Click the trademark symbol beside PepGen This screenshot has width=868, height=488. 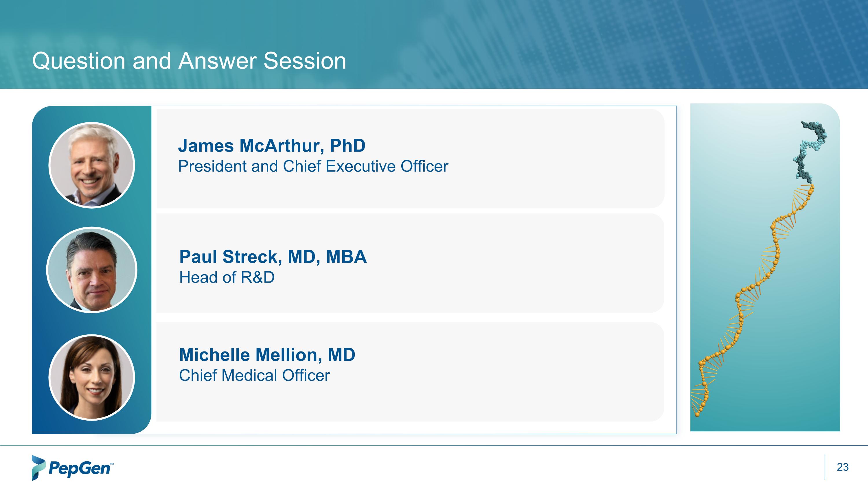tap(112, 463)
